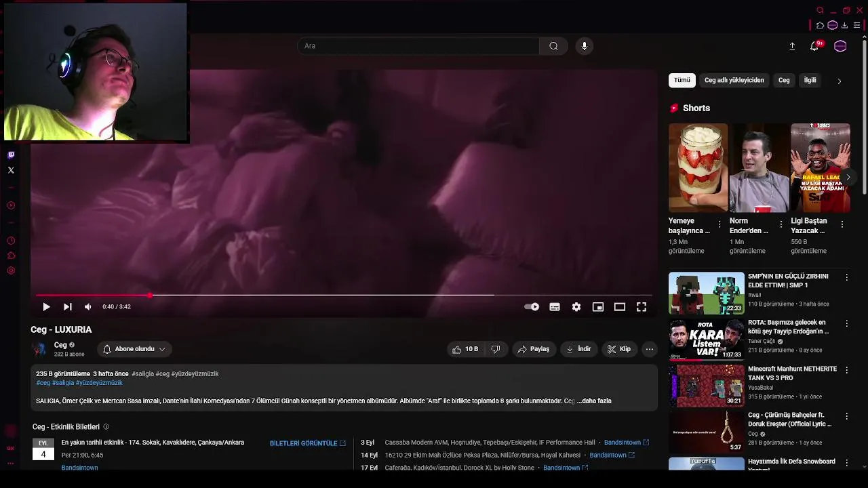Open Minecraft Manhunt NETHERITE TANK video thumbnail
868x488 pixels.
(x=706, y=386)
